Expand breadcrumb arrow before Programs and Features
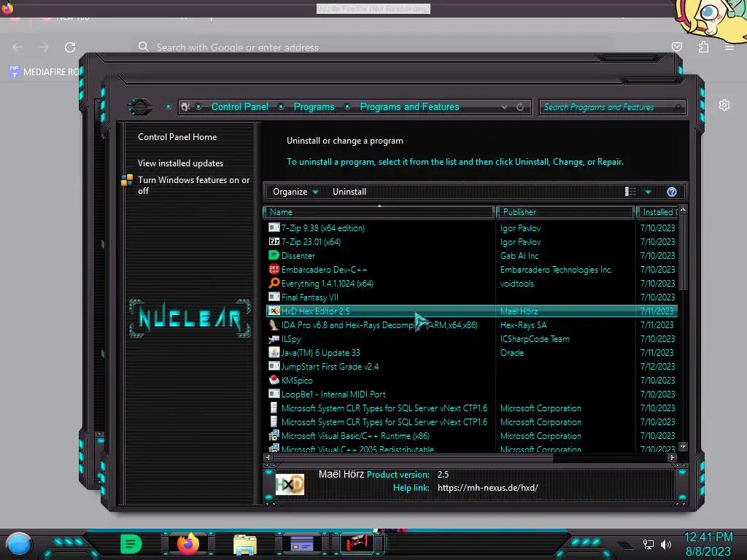 click(347, 106)
